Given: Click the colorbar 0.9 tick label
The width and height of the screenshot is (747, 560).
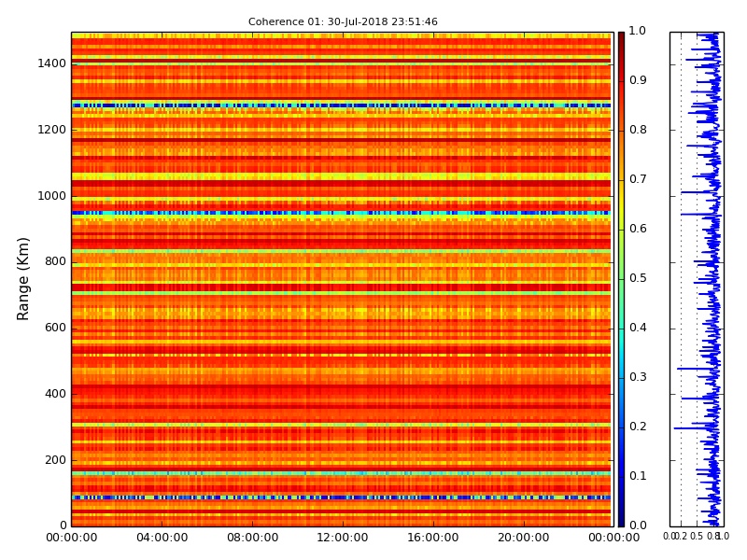Looking at the screenshot, I should (638, 80).
